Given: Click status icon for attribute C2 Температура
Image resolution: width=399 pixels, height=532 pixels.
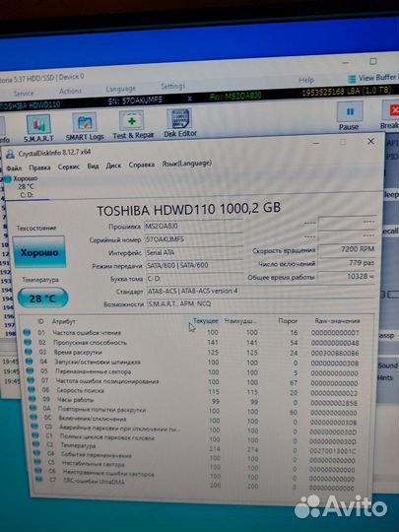Looking at the screenshot, I should [36, 443].
